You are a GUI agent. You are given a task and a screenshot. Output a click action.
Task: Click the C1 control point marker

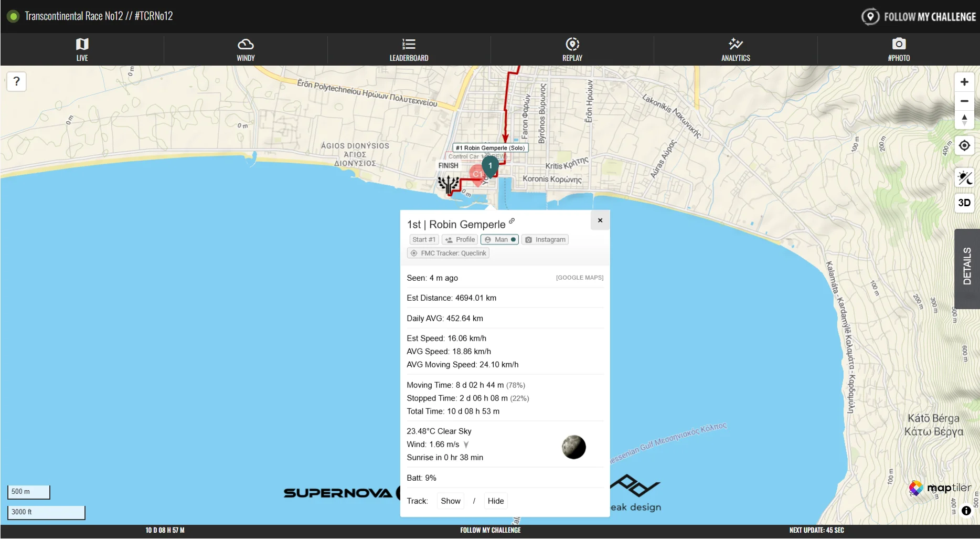[477, 175]
